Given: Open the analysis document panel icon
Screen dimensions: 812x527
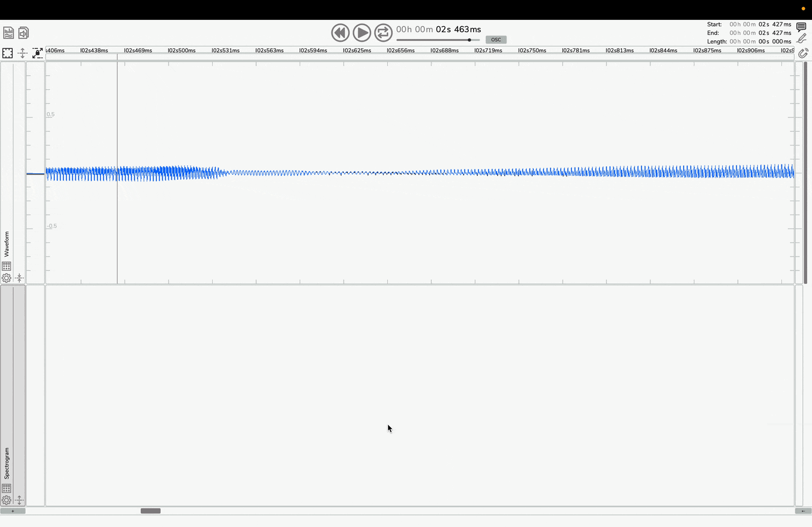Looking at the screenshot, I should click(x=9, y=33).
